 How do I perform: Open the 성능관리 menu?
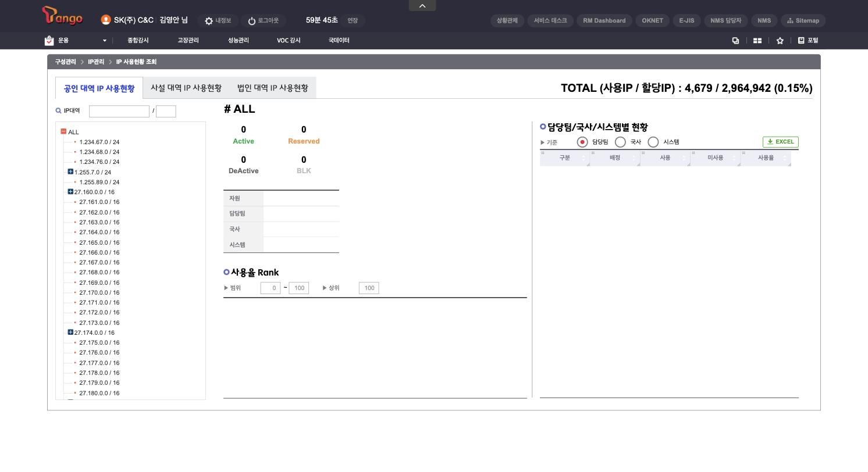238,41
